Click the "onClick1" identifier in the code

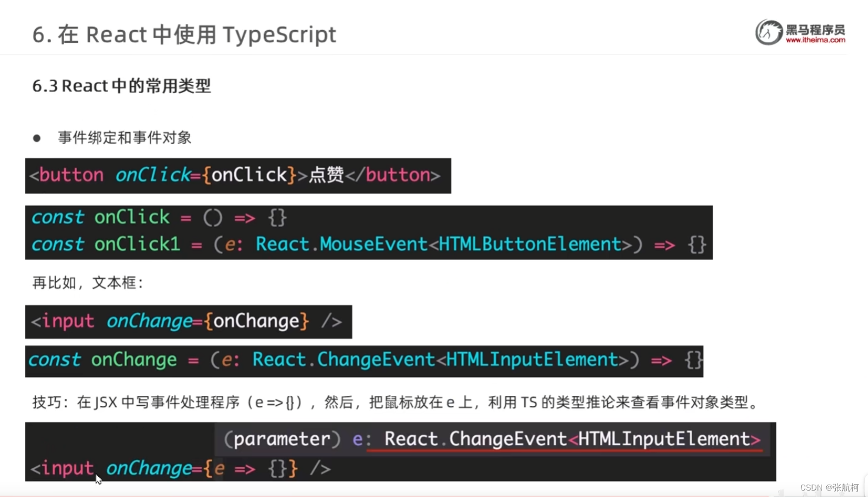pos(137,244)
